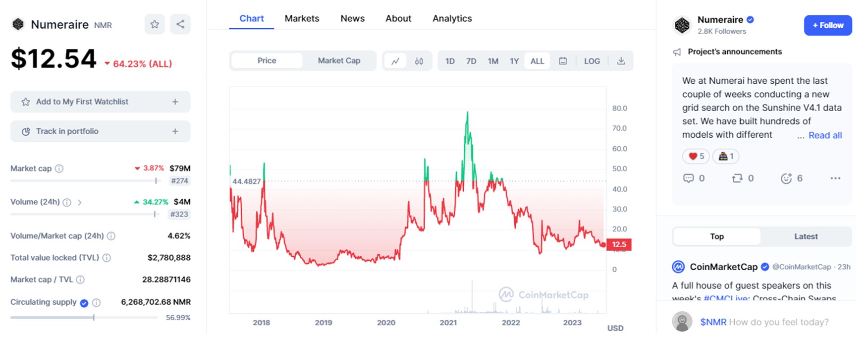Open the Markets tab

(x=302, y=18)
